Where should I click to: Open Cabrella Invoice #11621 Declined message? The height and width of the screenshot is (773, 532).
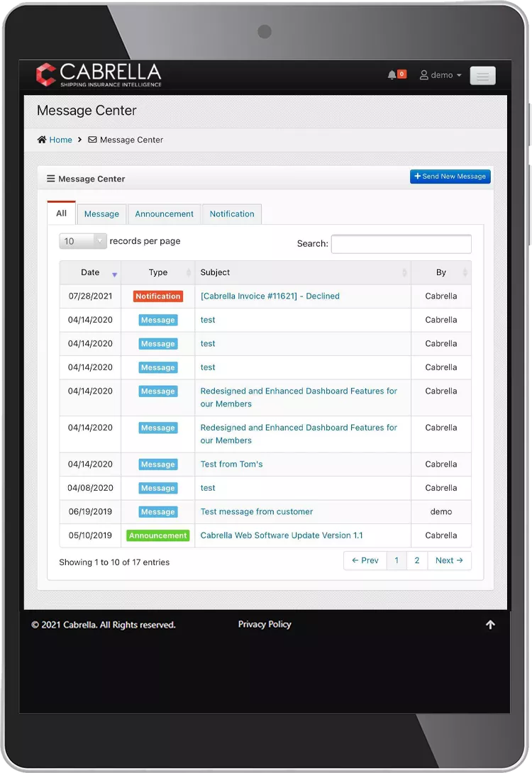coord(270,296)
